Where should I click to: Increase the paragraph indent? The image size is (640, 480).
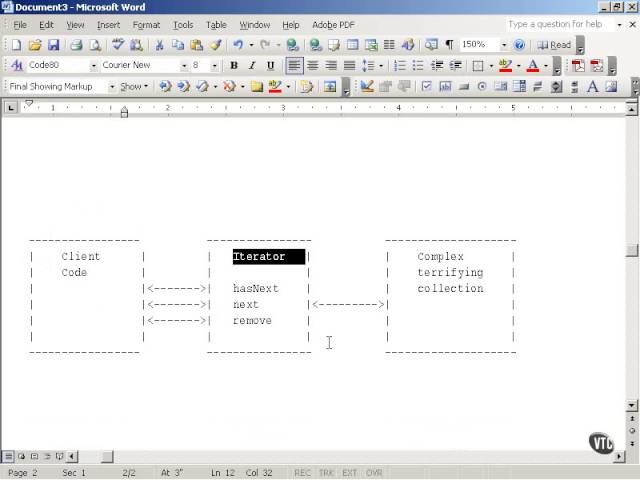[x=456, y=65]
